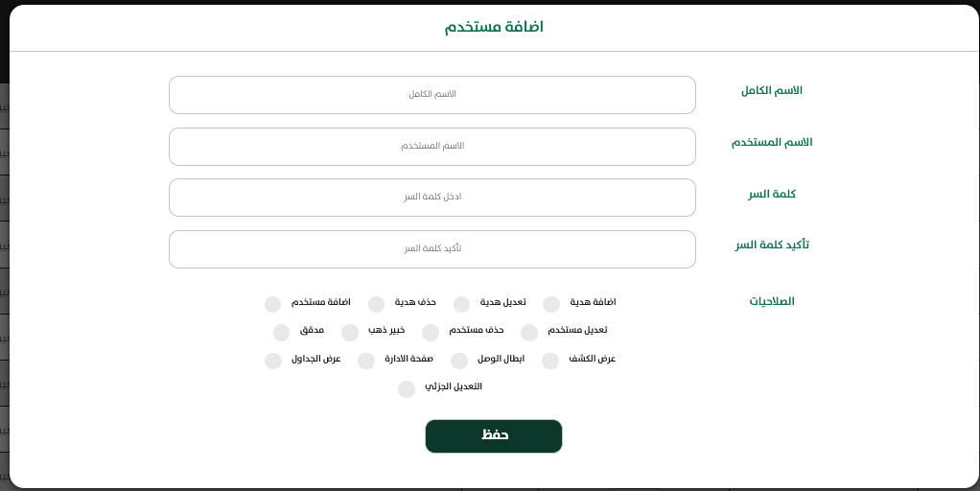
Task: Select the ادخل كلمة السر password field
Action: (432, 198)
